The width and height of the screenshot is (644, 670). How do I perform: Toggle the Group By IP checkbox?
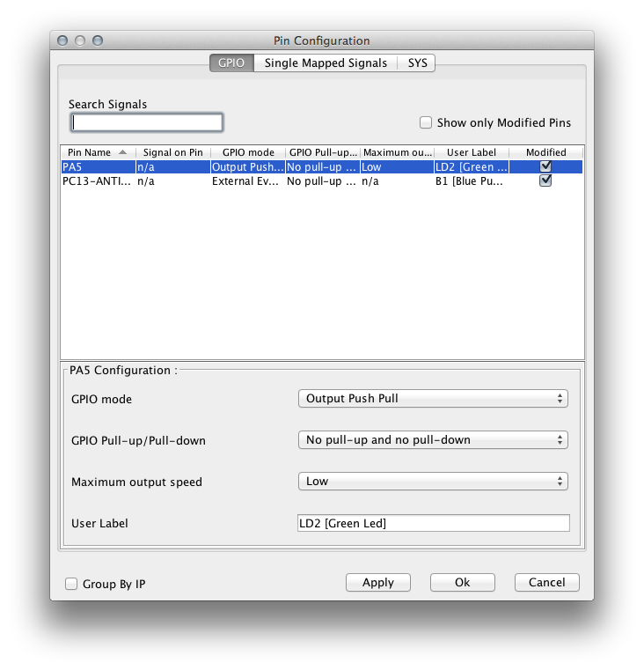pos(71,584)
